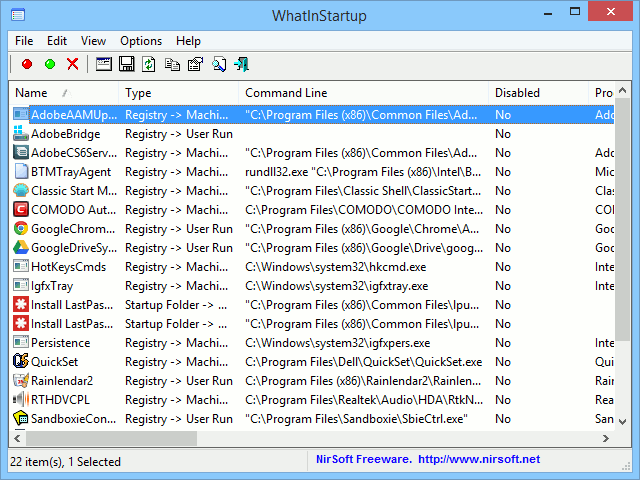Click the red X Delete Selected Items icon

pyautogui.click(x=73, y=64)
